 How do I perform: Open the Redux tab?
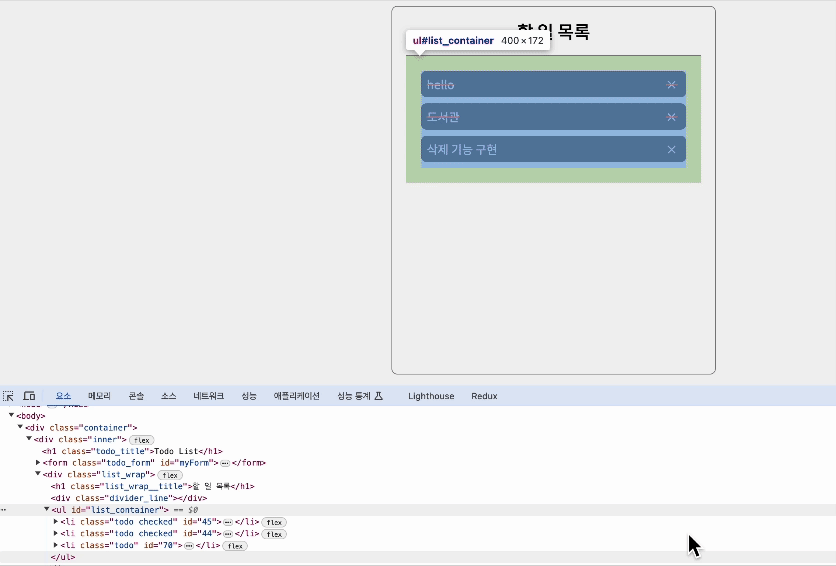pyautogui.click(x=484, y=396)
